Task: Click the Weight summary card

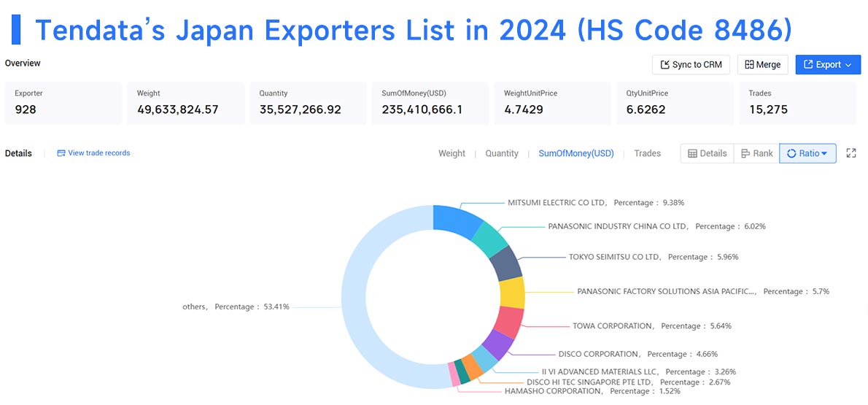Action: [x=186, y=103]
